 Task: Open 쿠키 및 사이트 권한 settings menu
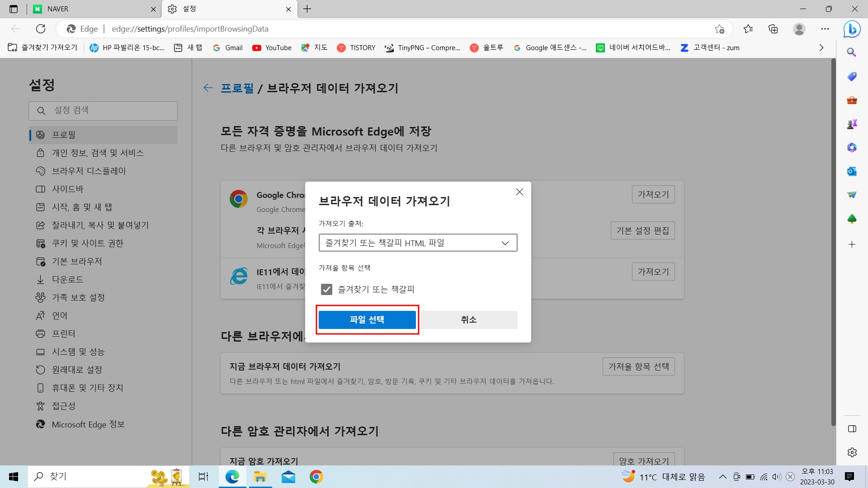(87, 243)
